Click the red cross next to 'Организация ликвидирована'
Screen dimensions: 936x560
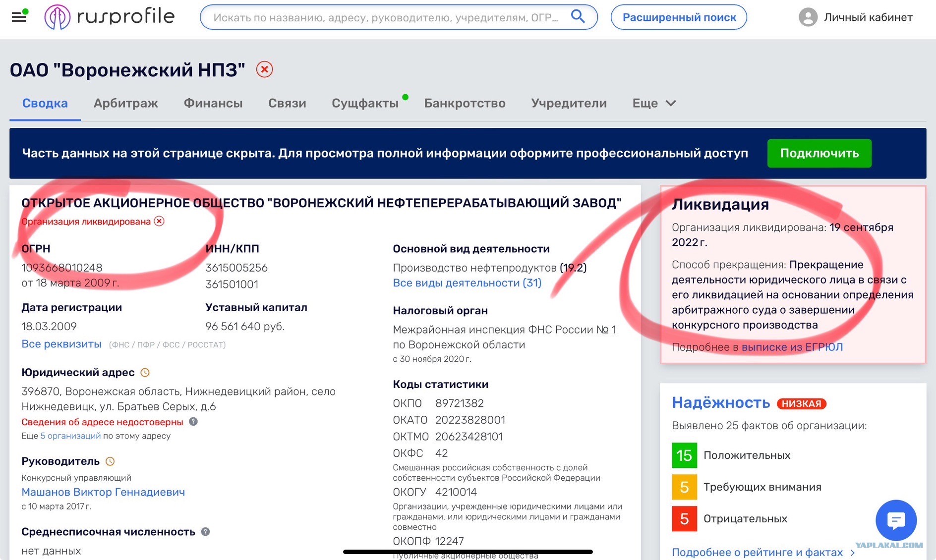point(159,221)
